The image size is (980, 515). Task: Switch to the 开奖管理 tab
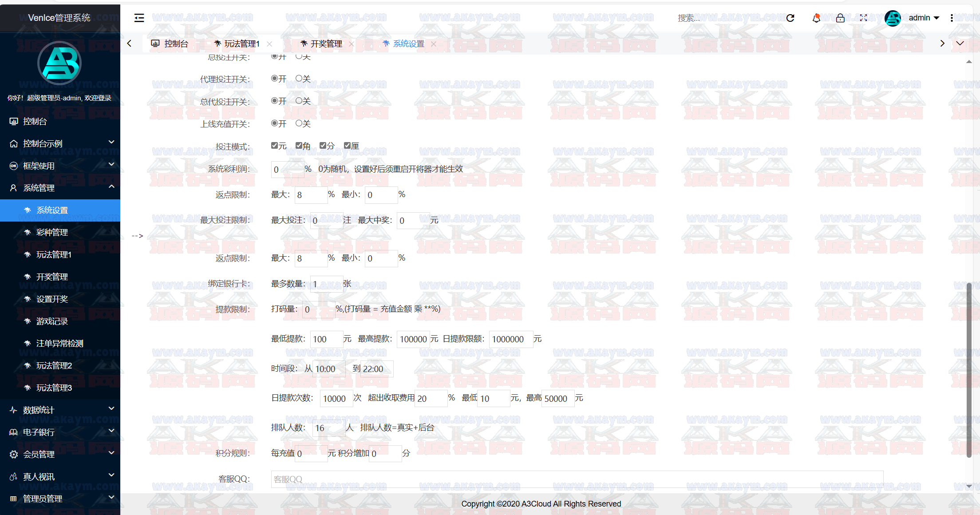[x=326, y=44]
